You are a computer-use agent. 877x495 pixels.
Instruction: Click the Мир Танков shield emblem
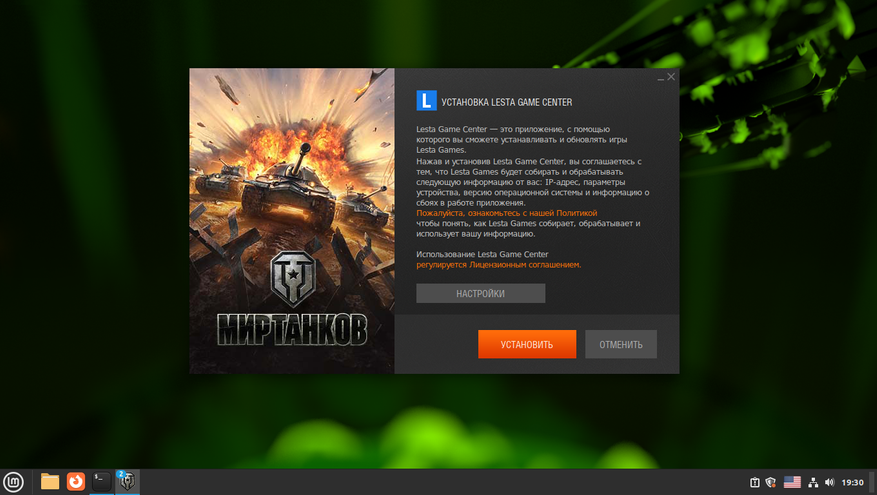pyautogui.click(x=293, y=279)
